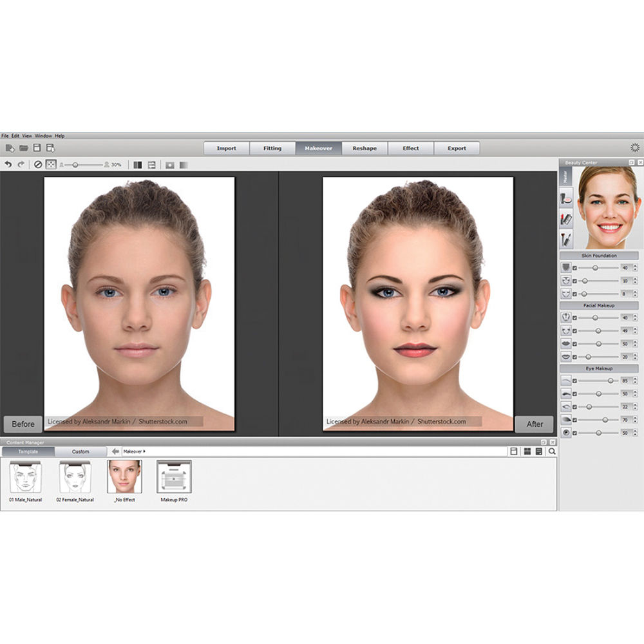Collapse the Eye Makeup section header
The width and height of the screenshot is (644, 644).
598,368
